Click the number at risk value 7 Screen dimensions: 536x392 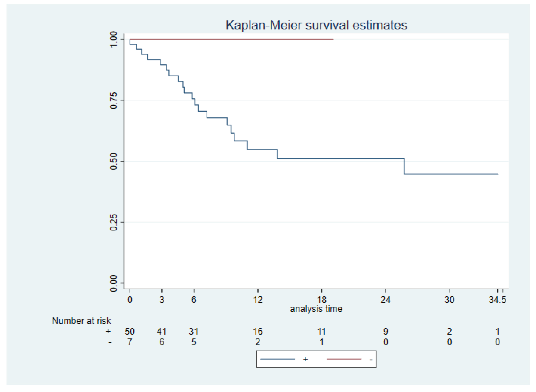pos(130,342)
